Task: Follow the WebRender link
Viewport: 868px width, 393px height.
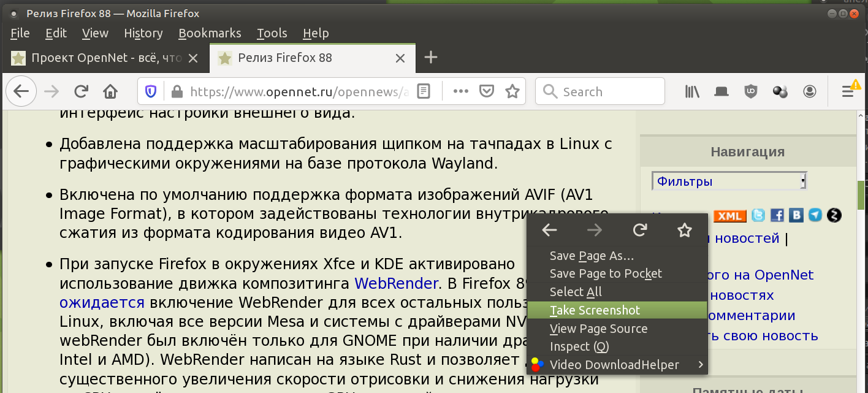Action: (396, 283)
